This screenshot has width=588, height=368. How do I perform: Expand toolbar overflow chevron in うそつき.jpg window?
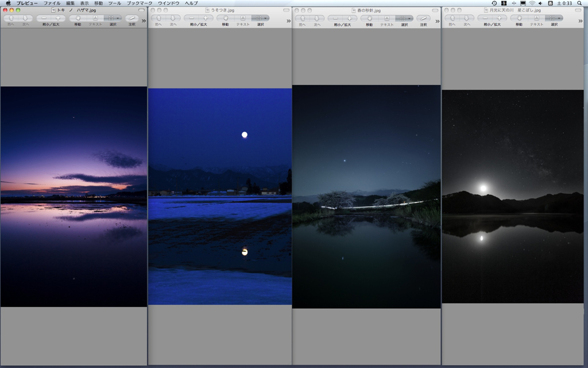[x=288, y=21]
